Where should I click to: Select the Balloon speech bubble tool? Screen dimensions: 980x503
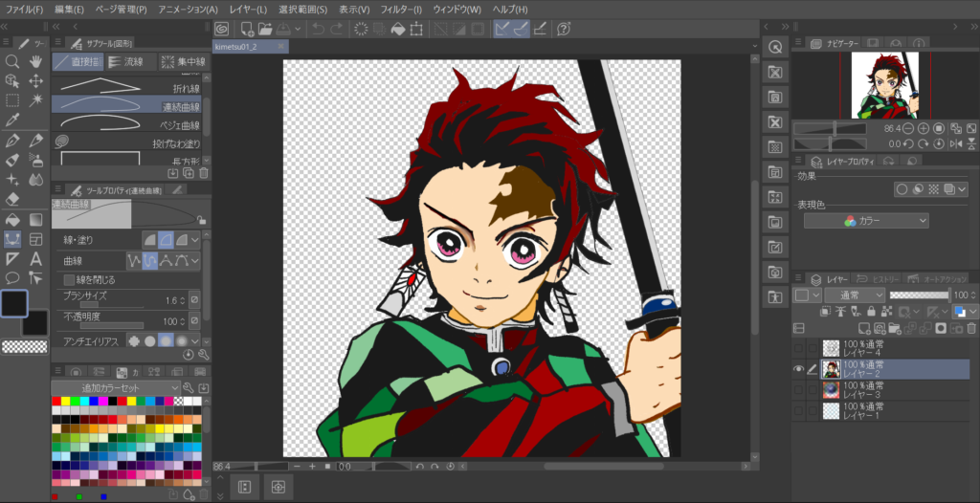11,277
